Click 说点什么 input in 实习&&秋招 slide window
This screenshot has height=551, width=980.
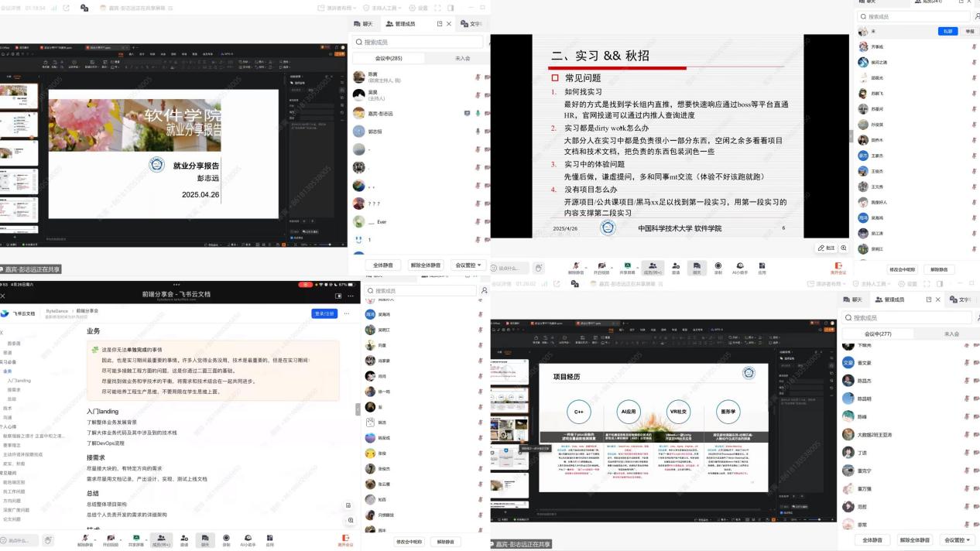(x=510, y=268)
